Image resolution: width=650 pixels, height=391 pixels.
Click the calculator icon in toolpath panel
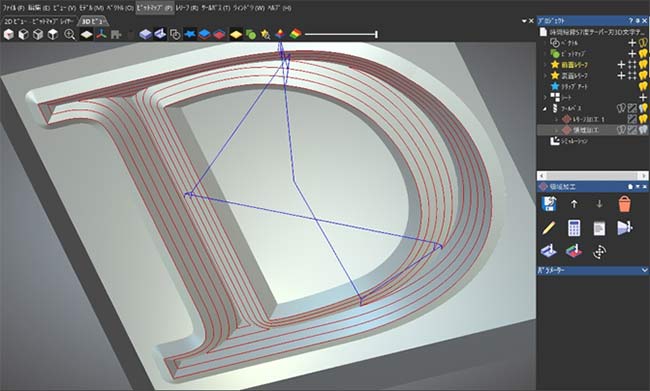(x=574, y=228)
